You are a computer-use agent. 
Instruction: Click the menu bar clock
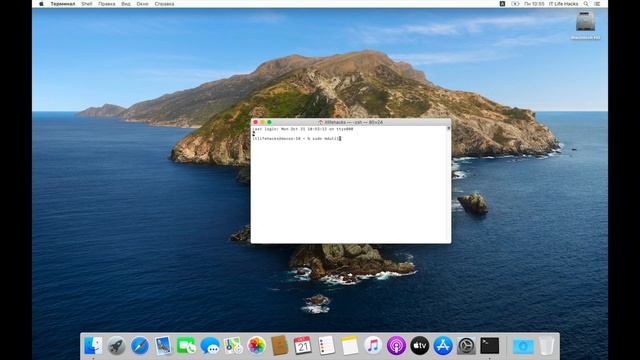534,4
